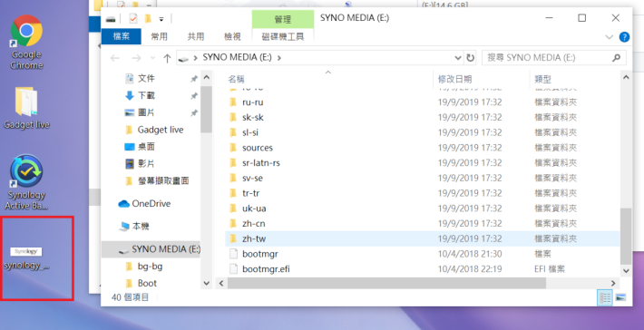Viewport: 644px width, 330px height.
Task: Open 圖片 in quick access
Action: pyautogui.click(x=140, y=112)
